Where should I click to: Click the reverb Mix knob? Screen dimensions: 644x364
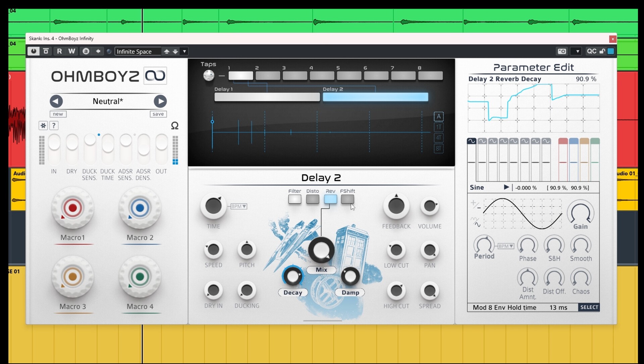click(x=321, y=250)
